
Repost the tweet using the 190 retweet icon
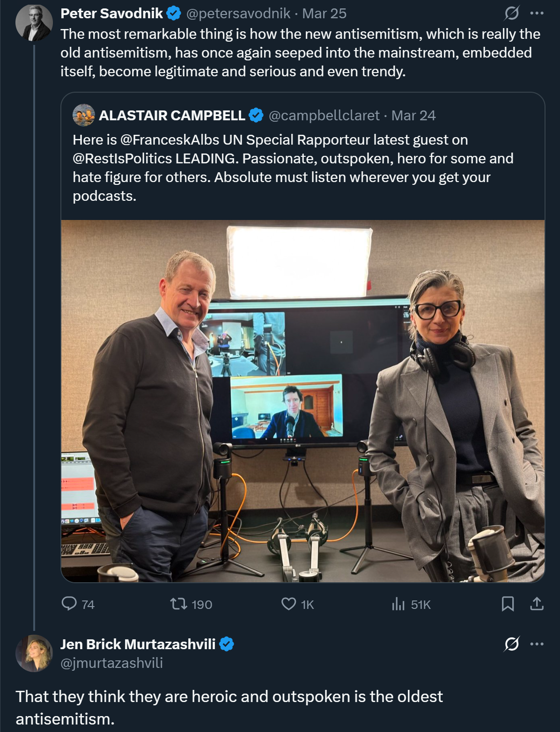[178, 604]
